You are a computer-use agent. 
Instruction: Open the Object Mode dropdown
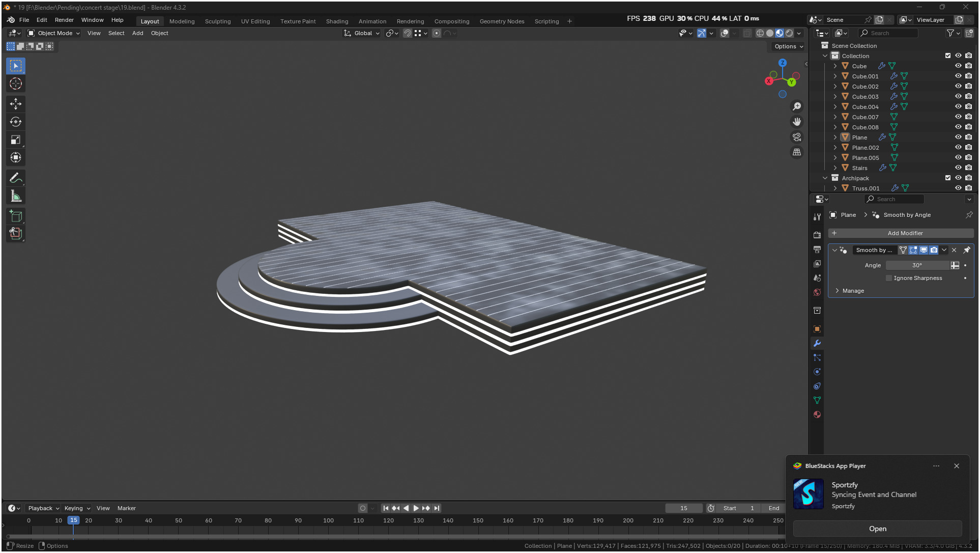click(x=54, y=33)
